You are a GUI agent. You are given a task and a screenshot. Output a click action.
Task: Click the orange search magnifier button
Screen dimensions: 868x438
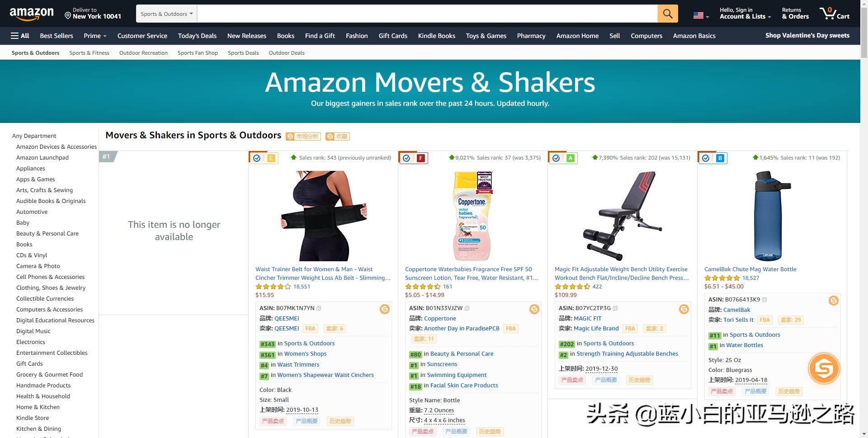pos(668,14)
